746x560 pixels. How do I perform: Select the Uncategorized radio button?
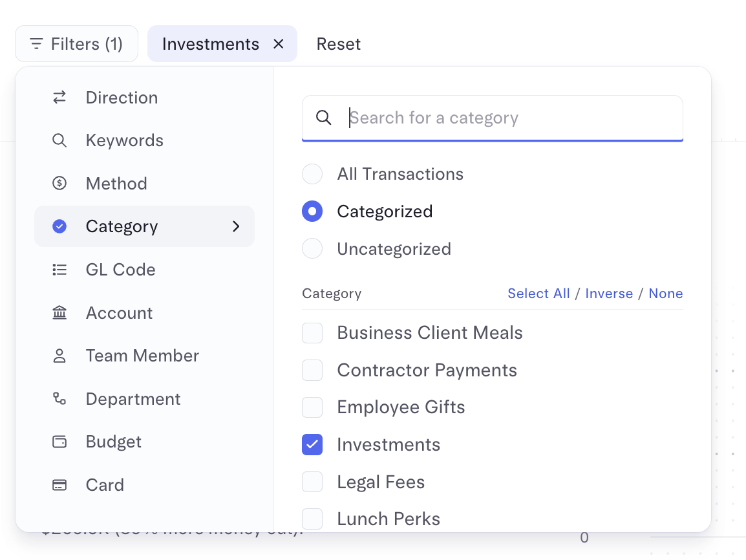point(312,248)
